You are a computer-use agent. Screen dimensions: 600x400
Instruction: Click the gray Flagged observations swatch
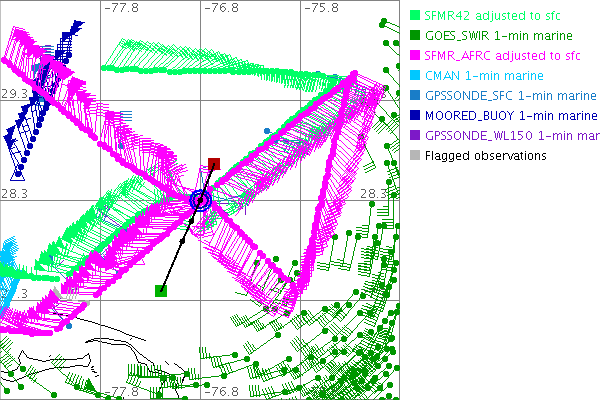click(x=415, y=156)
